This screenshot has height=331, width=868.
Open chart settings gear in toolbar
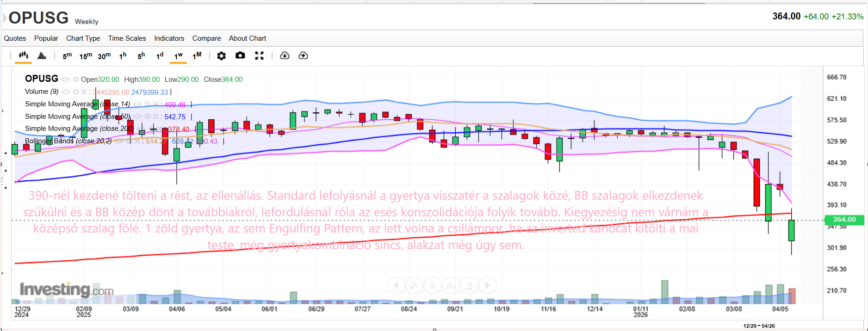pos(221,55)
